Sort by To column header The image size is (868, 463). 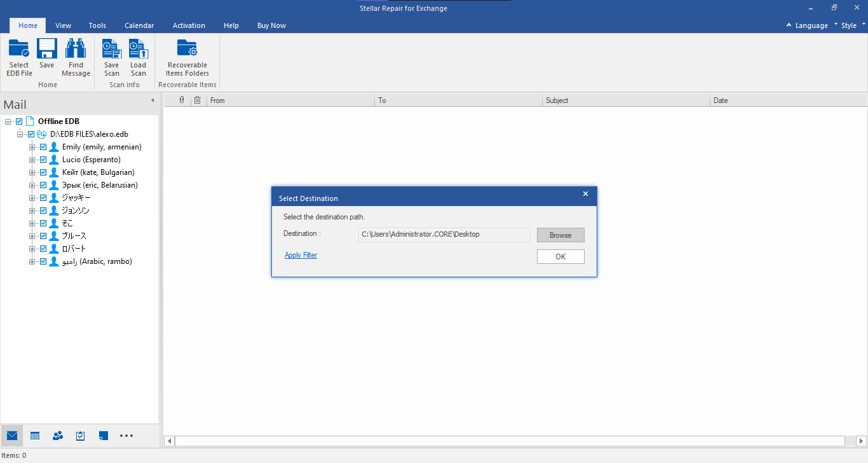pos(459,100)
